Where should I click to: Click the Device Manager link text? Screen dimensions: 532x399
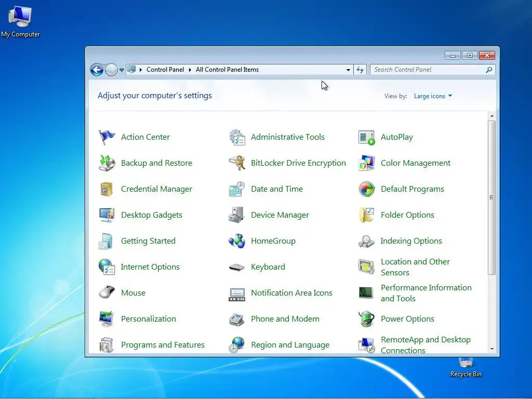pos(280,215)
